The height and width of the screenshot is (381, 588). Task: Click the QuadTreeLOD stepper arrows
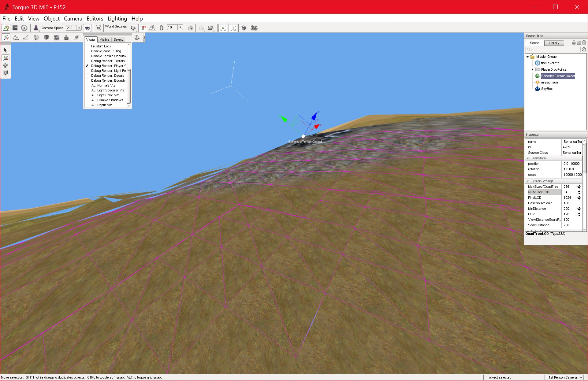click(x=579, y=192)
